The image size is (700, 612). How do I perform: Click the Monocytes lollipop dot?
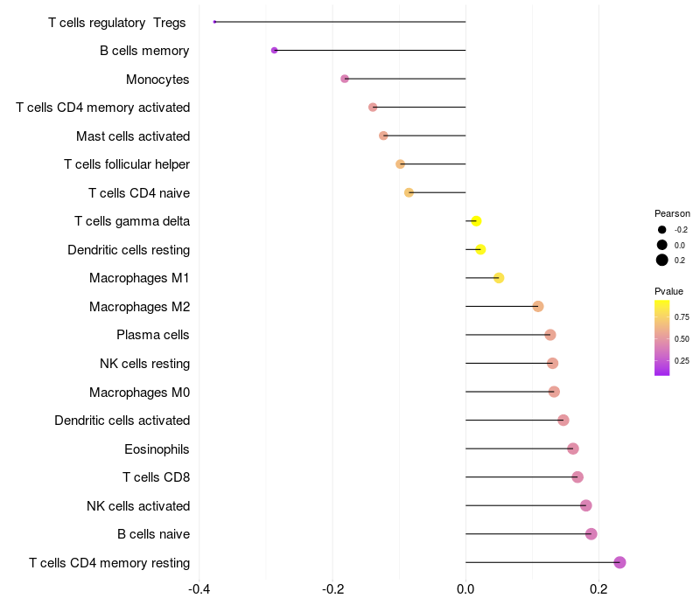(x=345, y=79)
